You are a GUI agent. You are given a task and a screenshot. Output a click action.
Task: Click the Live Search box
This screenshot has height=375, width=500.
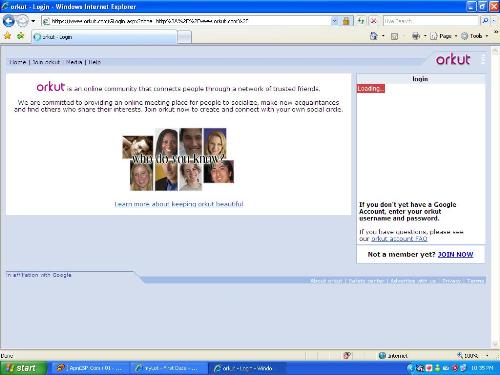pyautogui.click(x=431, y=21)
